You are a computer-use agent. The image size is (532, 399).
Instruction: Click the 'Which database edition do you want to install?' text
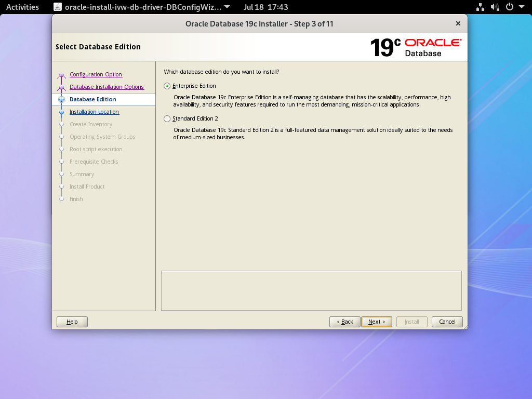click(221, 72)
